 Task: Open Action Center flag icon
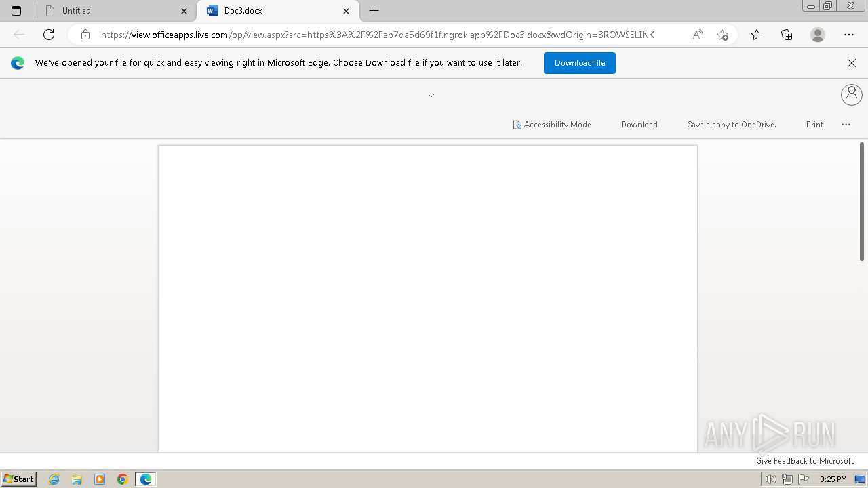click(804, 479)
